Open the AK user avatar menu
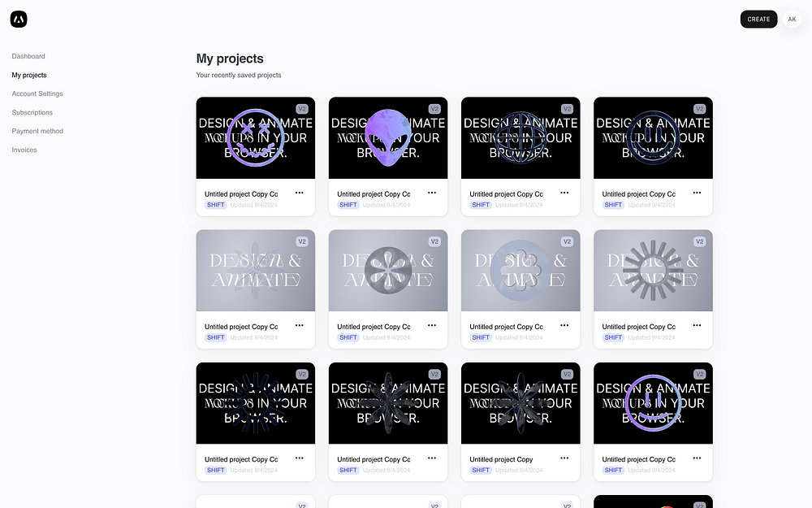 click(x=792, y=20)
